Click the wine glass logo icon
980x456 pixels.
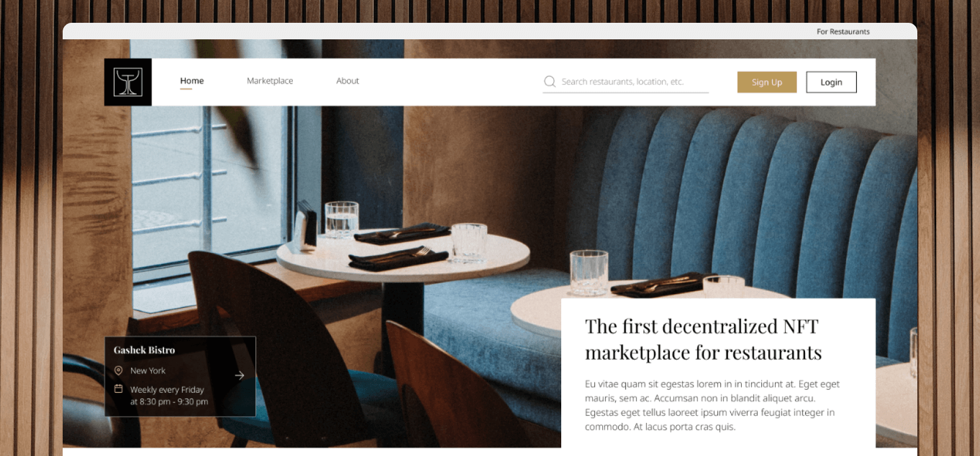[x=128, y=82]
